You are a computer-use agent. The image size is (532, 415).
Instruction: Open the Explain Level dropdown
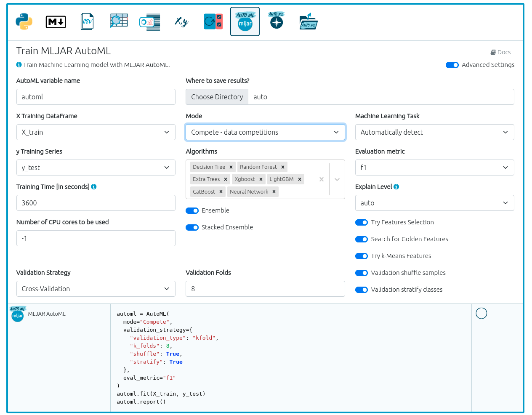tap(435, 203)
